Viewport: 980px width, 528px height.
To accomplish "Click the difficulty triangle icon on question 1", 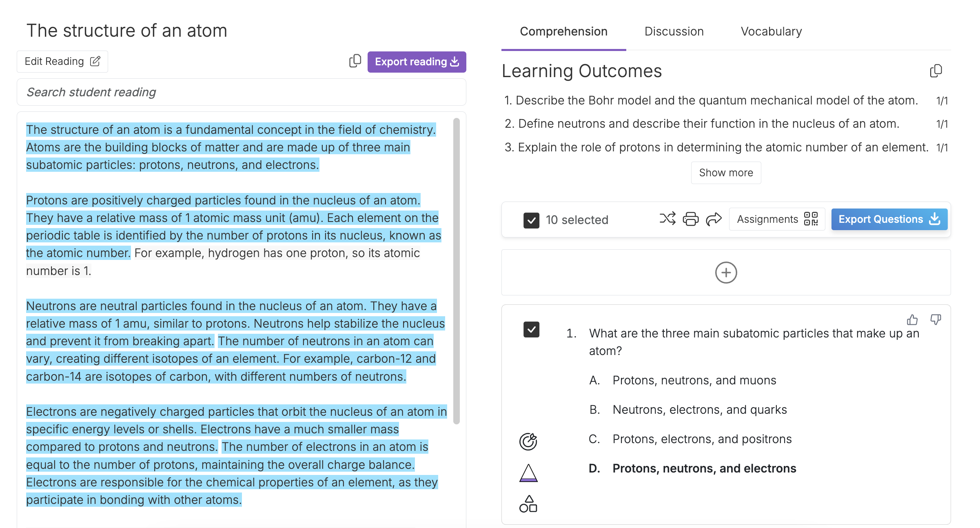I will point(528,473).
